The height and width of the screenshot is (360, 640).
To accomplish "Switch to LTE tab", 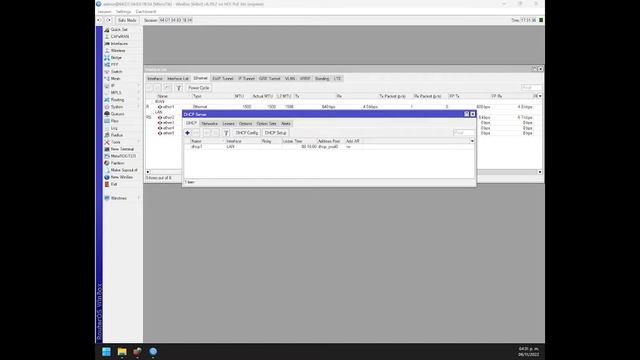I will tap(337, 78).
